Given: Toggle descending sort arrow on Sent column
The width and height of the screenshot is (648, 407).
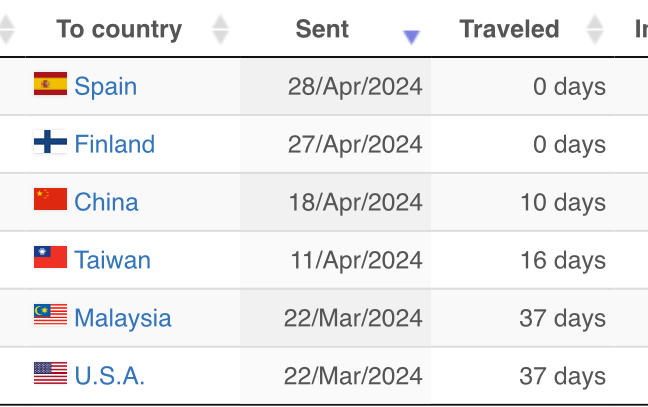Looking at the screenshot, I should (412, 37).
